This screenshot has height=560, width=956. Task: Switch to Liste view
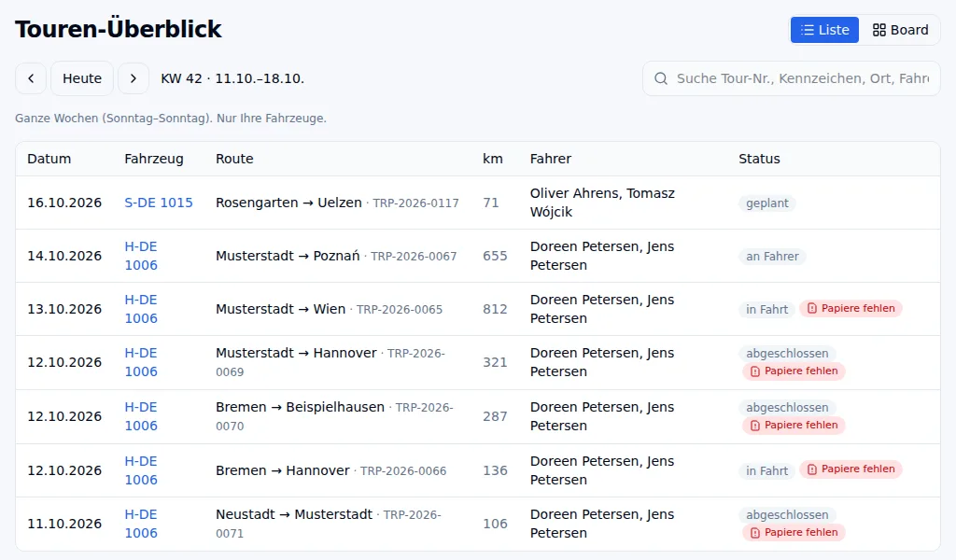[825, 30]
